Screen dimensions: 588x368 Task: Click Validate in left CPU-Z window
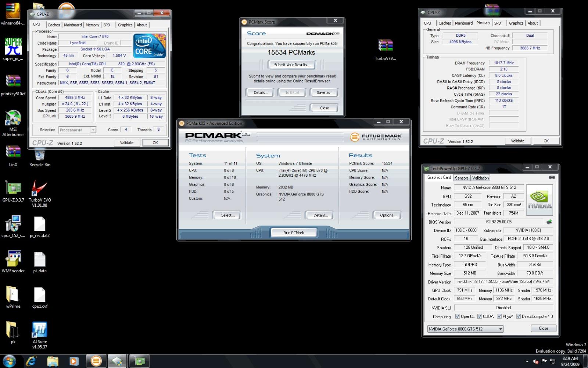click(127, 142)
